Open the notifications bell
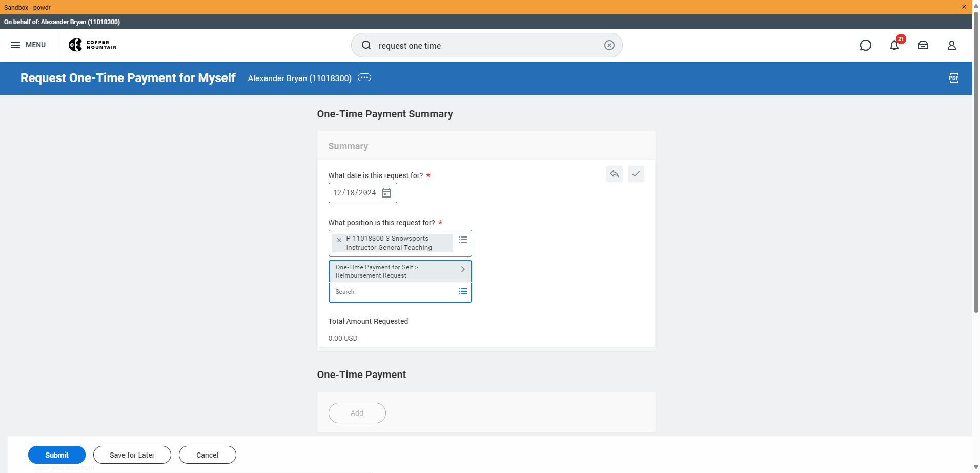This screenshot has height=473, width=980. 894,45
